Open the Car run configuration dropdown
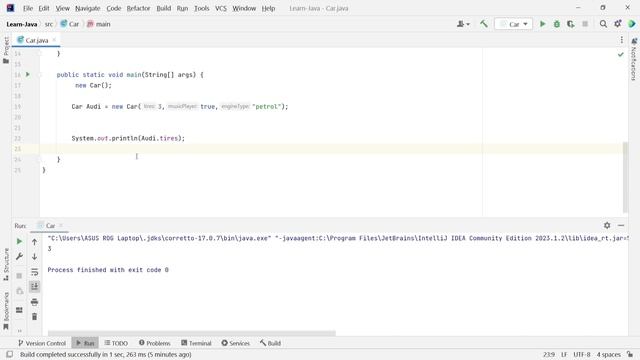 [x=513, y=24]
